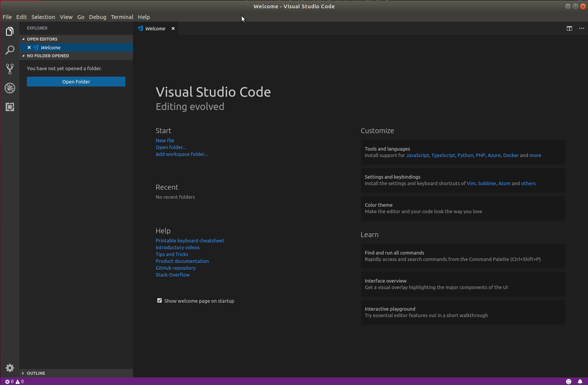
Task: Click the Open Folder button
Action: click(x=76, y=81)
